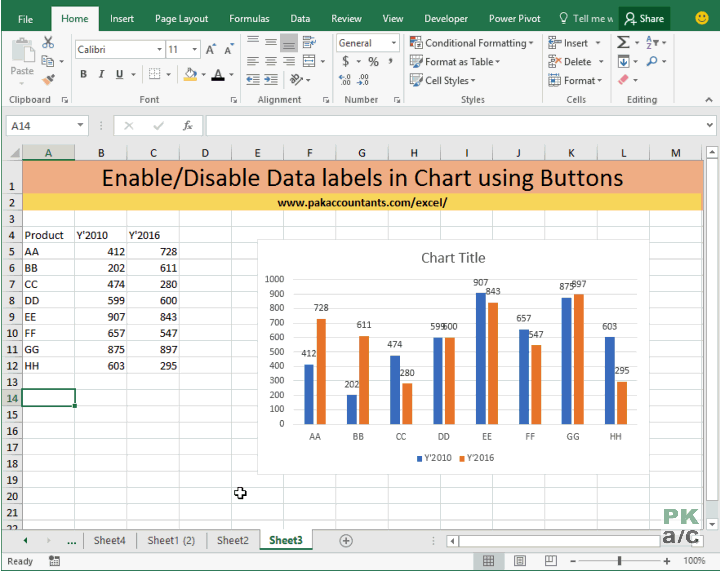Toggle Italic formatting
The width and height of the screenshot is (720, 571).
pyautogui.click(x=101, y=74)
